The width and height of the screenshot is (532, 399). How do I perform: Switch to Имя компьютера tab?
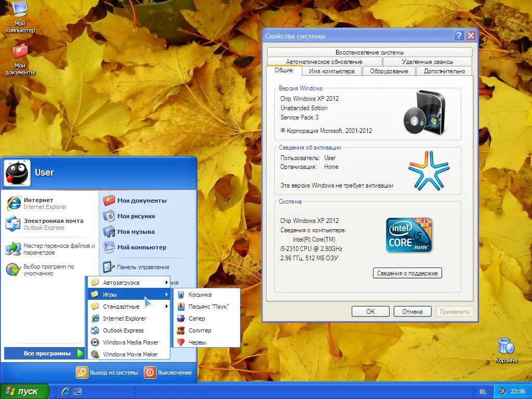coord(331,71)
